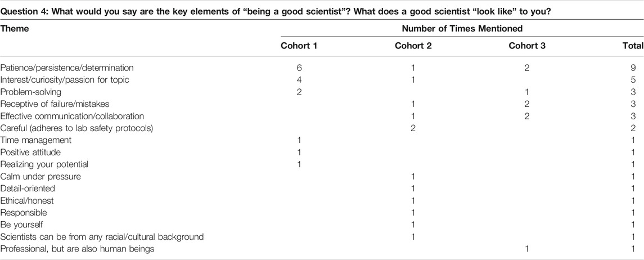Select the Cohort 2 column header

pos(413,46)
